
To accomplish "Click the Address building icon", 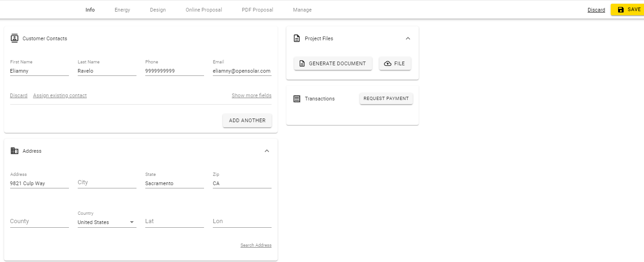I will pos(14,151).
